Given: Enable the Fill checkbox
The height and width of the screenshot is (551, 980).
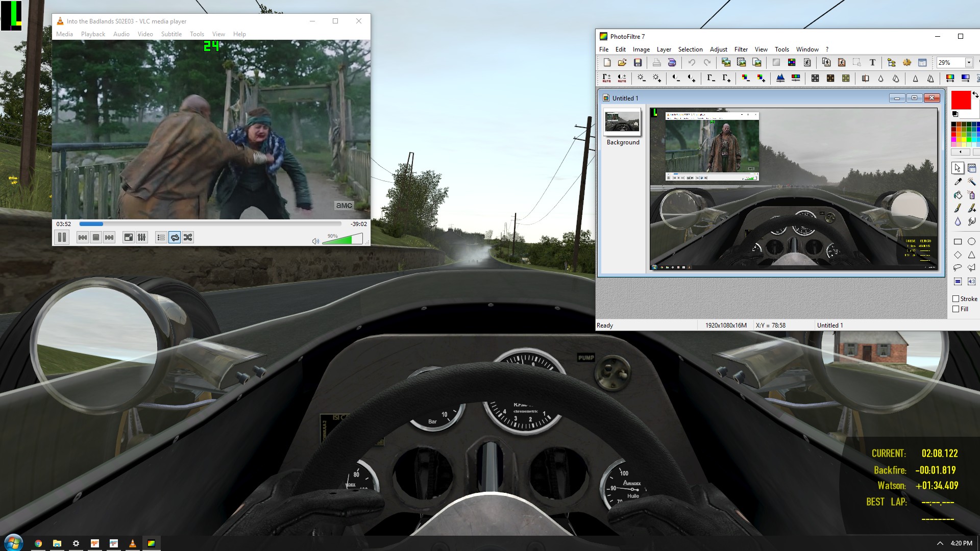Looking at the screenshot, I should [956, 309].
